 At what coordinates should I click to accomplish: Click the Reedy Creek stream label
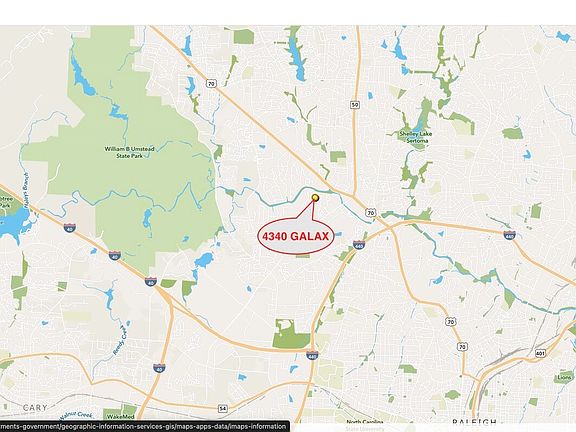pos(122,342)
